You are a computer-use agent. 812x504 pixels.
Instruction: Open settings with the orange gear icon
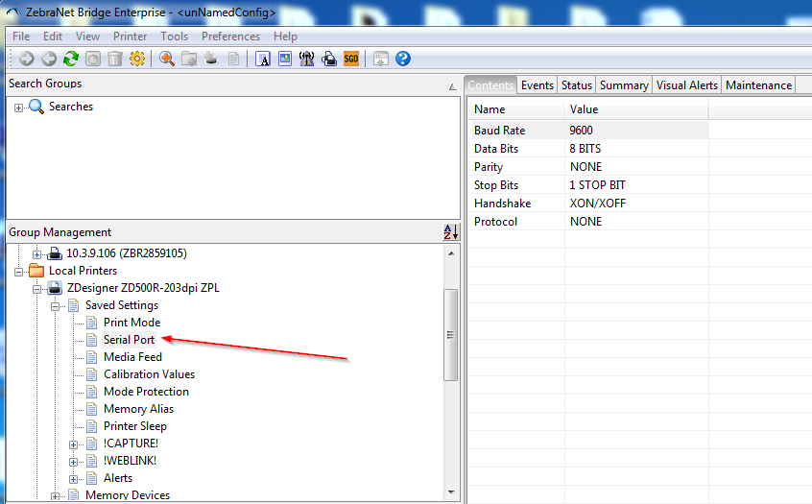coord(137,60)
